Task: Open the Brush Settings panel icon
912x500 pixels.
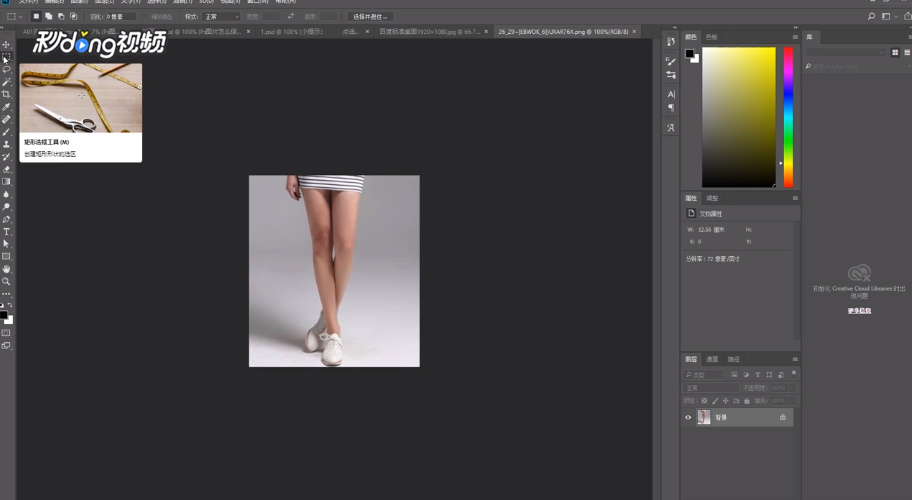Action: click(671, 61)
